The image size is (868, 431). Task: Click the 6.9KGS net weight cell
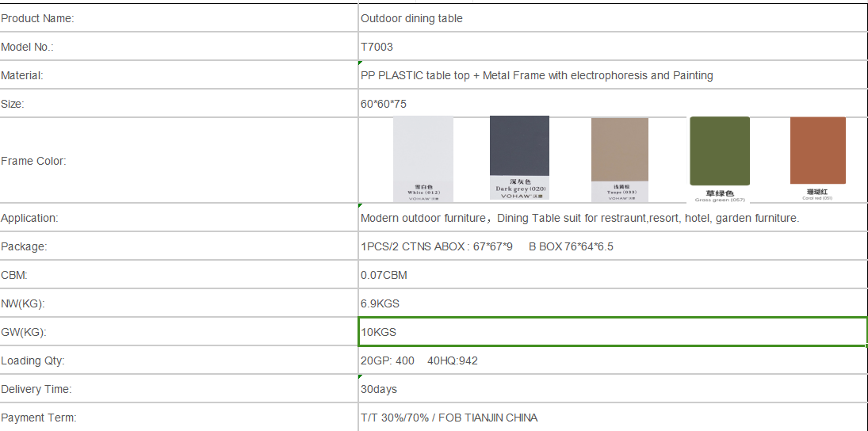[x=612, y=303]
